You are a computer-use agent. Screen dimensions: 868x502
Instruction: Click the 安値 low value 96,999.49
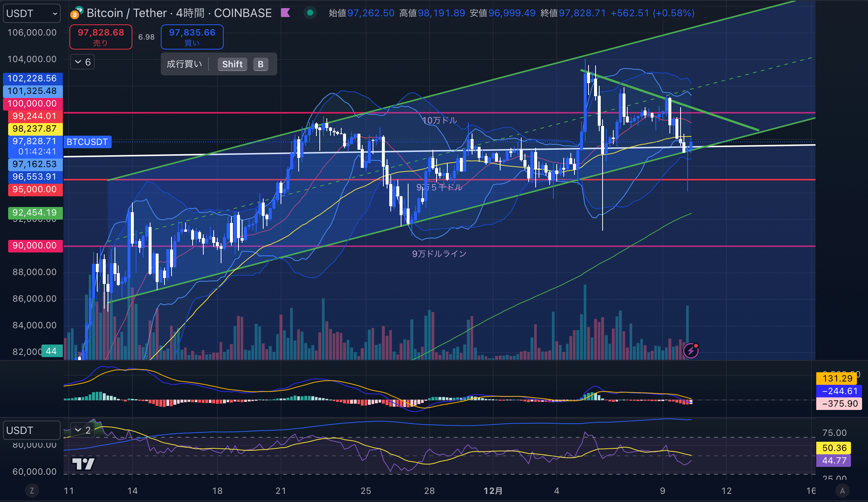click(512, 13)
